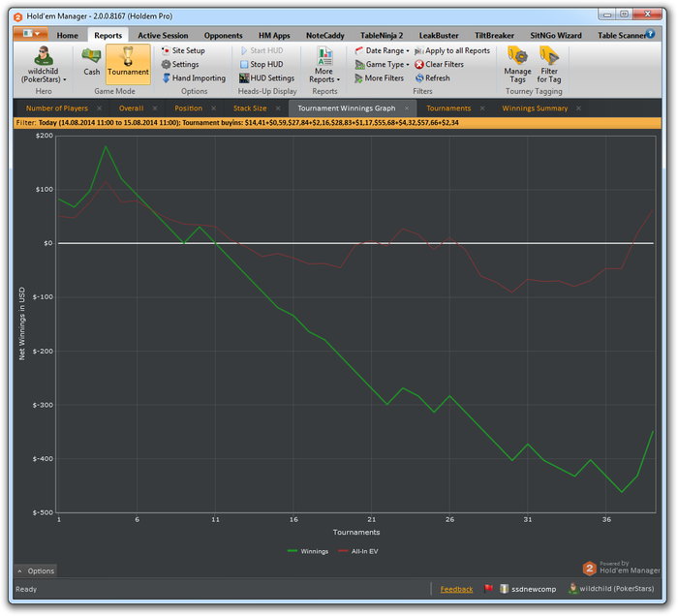
Task: Open the Table Scanner ribbon tab
Action: coord(621,36)
